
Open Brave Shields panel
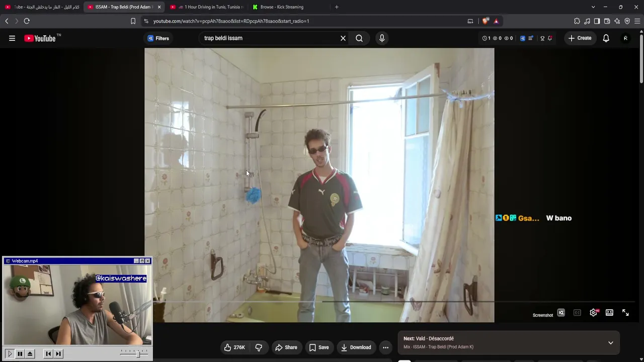point(486,21)
